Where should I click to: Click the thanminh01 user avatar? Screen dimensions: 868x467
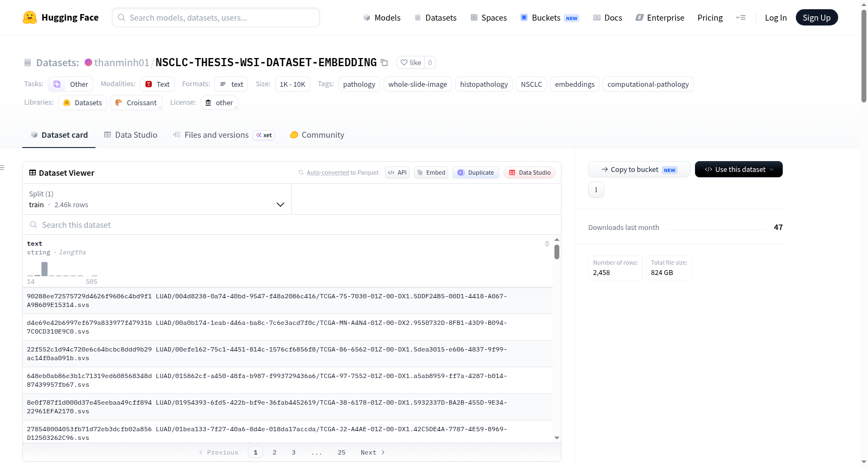pos(88,62)
